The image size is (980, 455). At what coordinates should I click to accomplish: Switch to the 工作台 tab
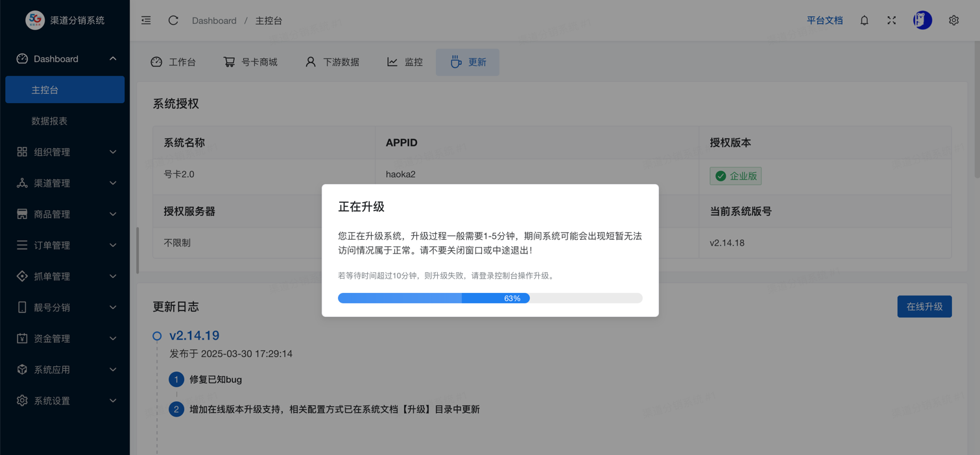(x=173, y=62)
